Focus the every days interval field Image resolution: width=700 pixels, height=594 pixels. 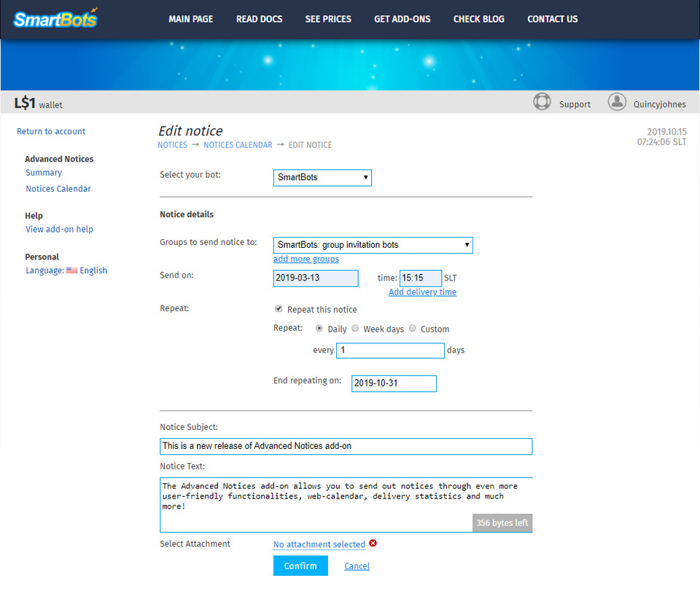click(x=390, y=351)
